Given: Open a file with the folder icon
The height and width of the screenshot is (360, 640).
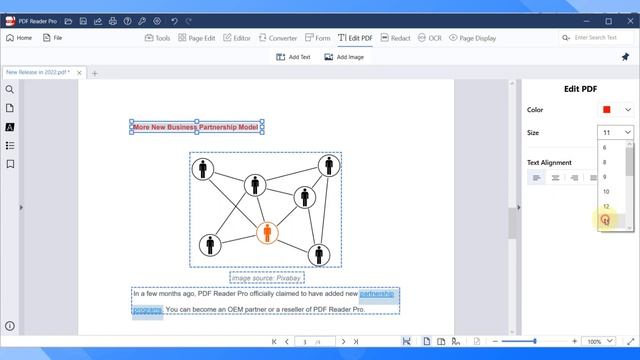Looking at the screenshot, I should tap(68, 21).
